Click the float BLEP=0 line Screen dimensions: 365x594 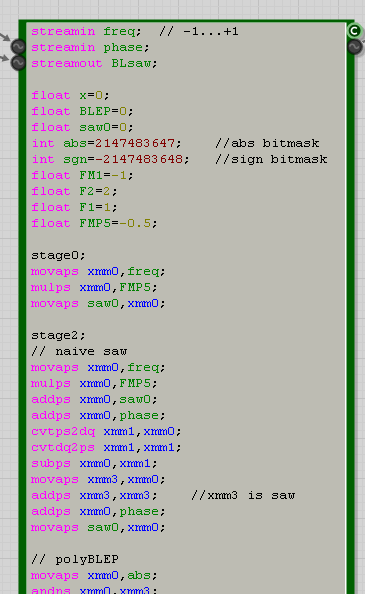point(82,111)
